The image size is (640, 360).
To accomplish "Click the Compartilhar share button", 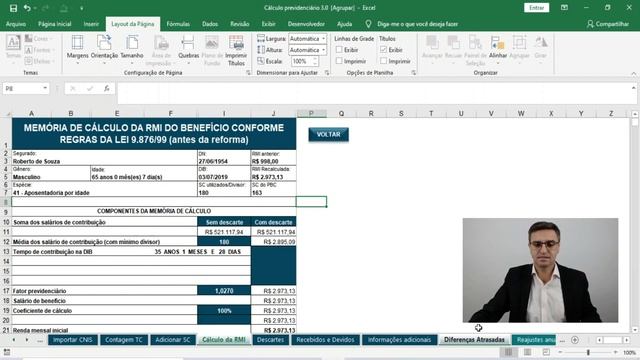I will click(x=608, y=24).
